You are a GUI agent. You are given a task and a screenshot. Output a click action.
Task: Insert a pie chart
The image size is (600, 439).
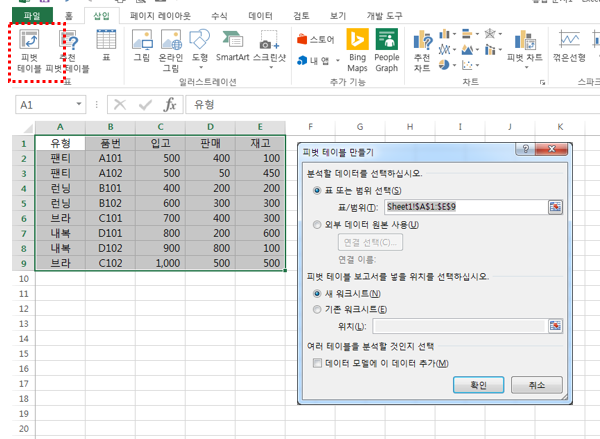click(444, 65)
